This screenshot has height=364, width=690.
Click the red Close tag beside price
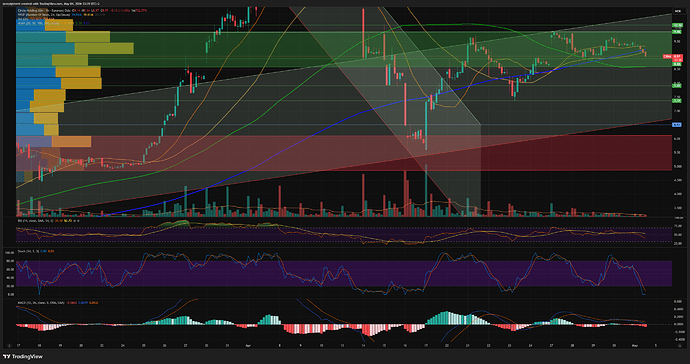(x=667, y=57)
